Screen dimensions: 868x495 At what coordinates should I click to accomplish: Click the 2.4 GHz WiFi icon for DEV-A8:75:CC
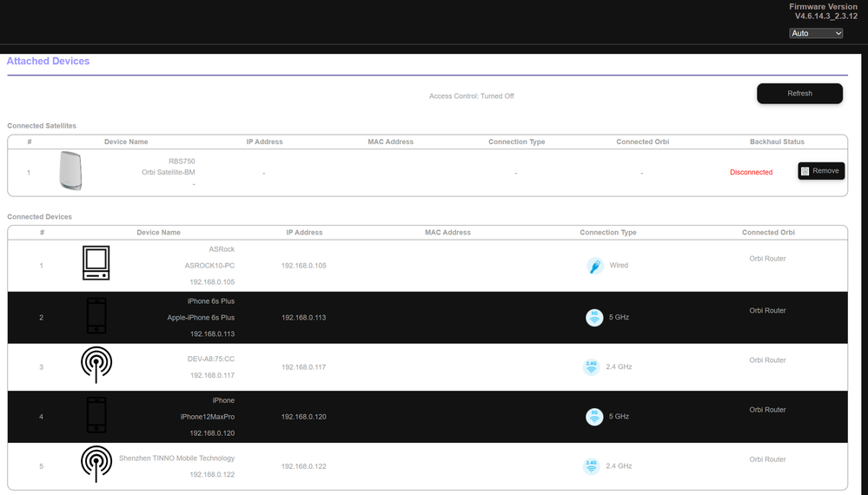(x=592, y=367)
